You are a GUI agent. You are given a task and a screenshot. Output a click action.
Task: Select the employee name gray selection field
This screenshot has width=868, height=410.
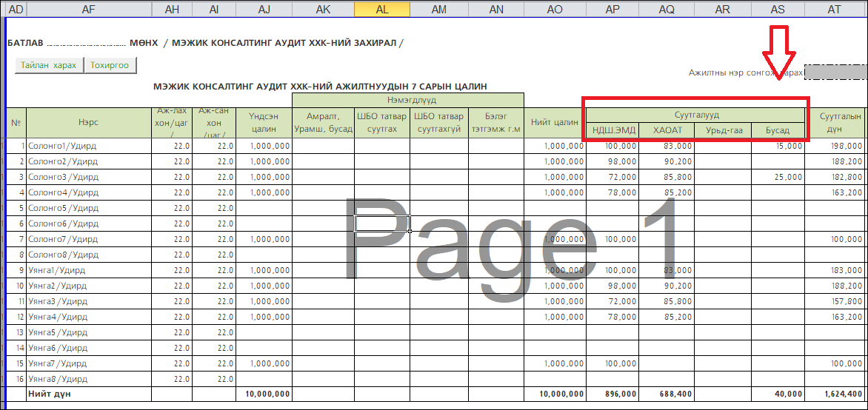835,73
